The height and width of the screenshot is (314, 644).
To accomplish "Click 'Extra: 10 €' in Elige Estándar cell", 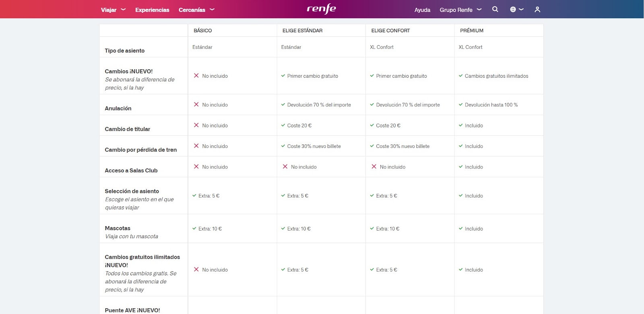I will (299, 229).
